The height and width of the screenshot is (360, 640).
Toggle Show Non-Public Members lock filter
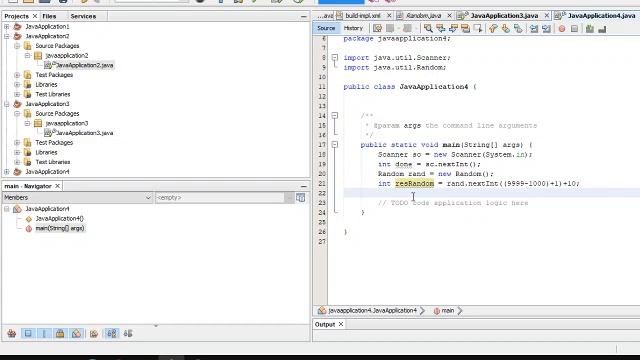tap(60, 333)
